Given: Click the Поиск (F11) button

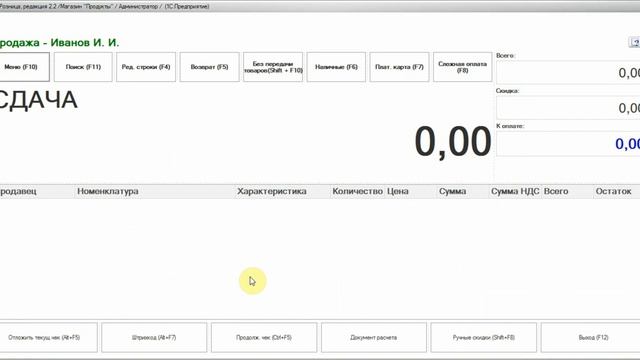Looking at the screenshot, I should point(83,67).
